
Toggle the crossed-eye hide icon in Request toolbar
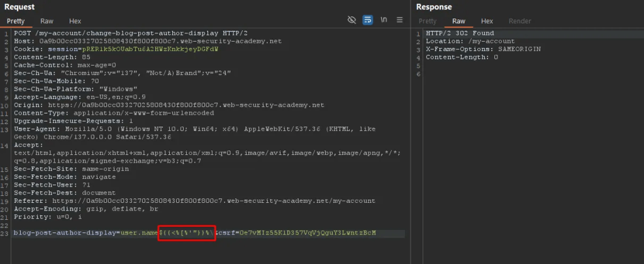pos(352,20)
